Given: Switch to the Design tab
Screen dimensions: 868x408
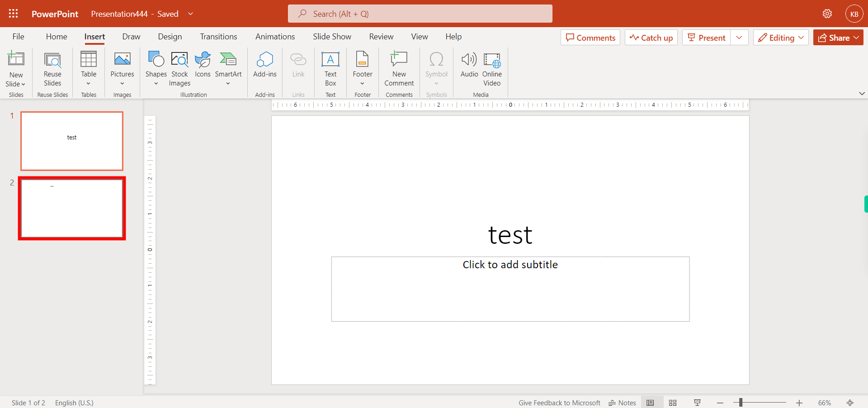Looking at the screenshot, I should (x=170, y=37).
